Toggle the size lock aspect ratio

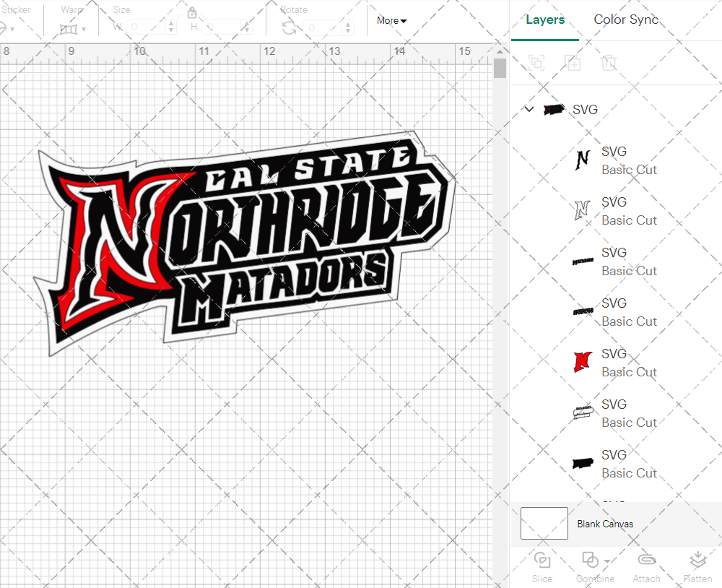(192, 12)
